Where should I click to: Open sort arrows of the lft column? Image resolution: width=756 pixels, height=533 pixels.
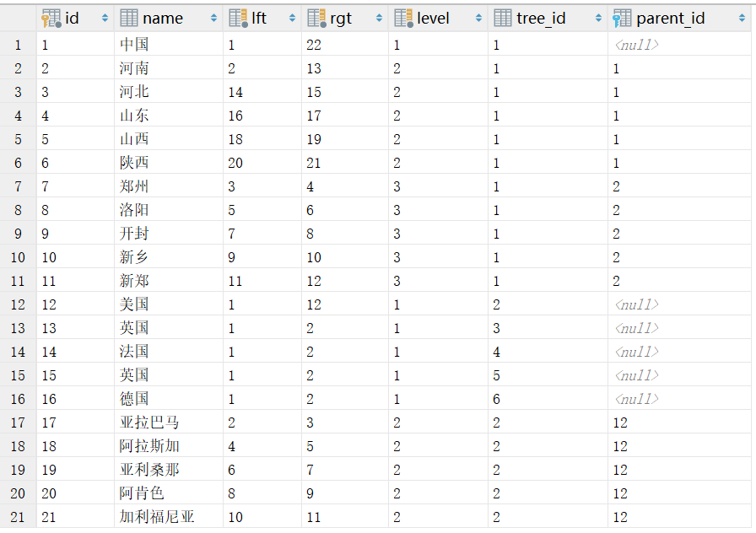click(x=292, y=19)
